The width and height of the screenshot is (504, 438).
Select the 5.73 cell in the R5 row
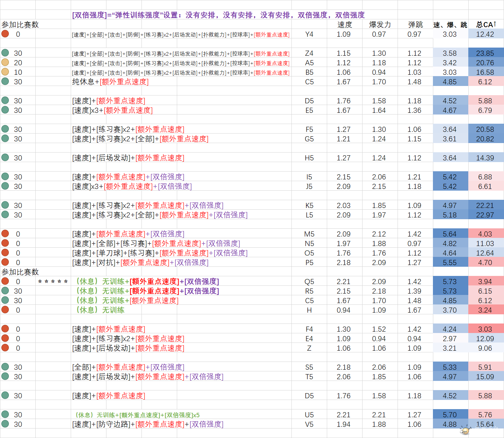pos(450,291)
